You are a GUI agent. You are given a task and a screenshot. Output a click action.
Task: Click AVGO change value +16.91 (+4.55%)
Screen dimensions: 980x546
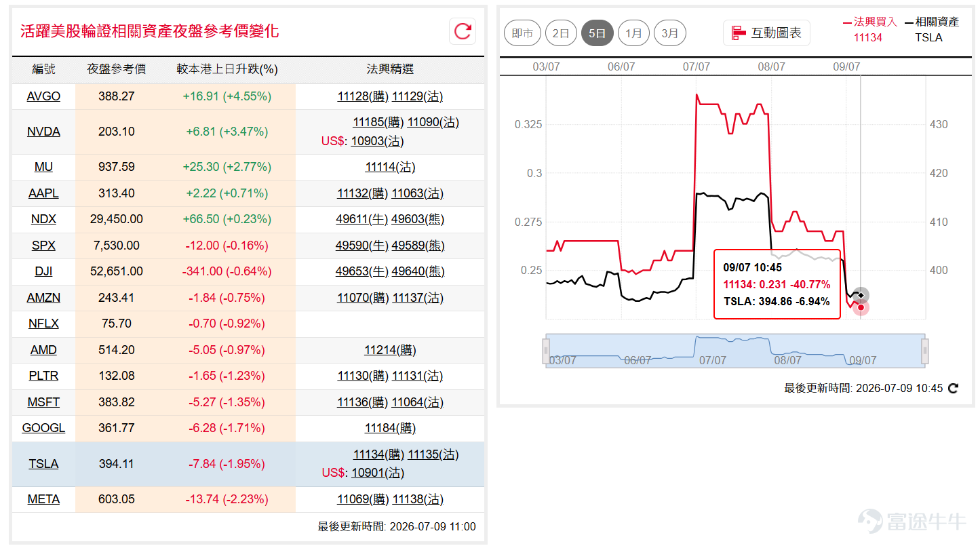tap(227, 96)
